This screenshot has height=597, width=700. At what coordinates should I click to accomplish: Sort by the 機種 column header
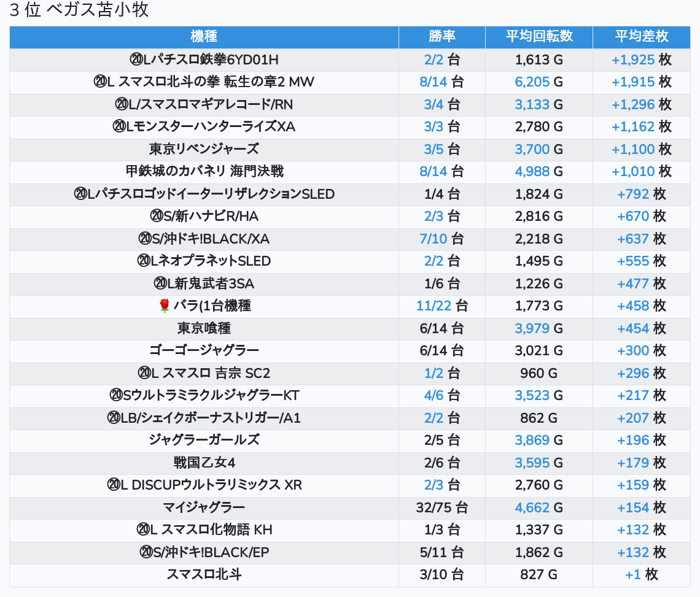click(x=204, y=36)
